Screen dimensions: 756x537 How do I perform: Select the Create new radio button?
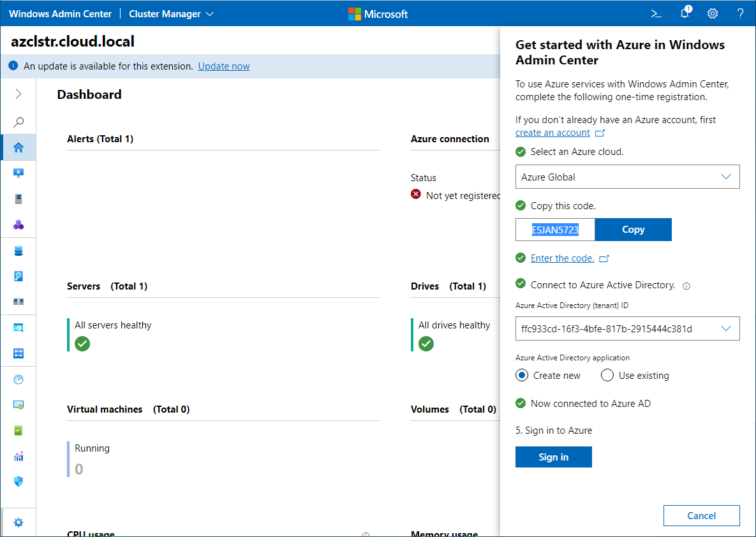tap(522, 376)
